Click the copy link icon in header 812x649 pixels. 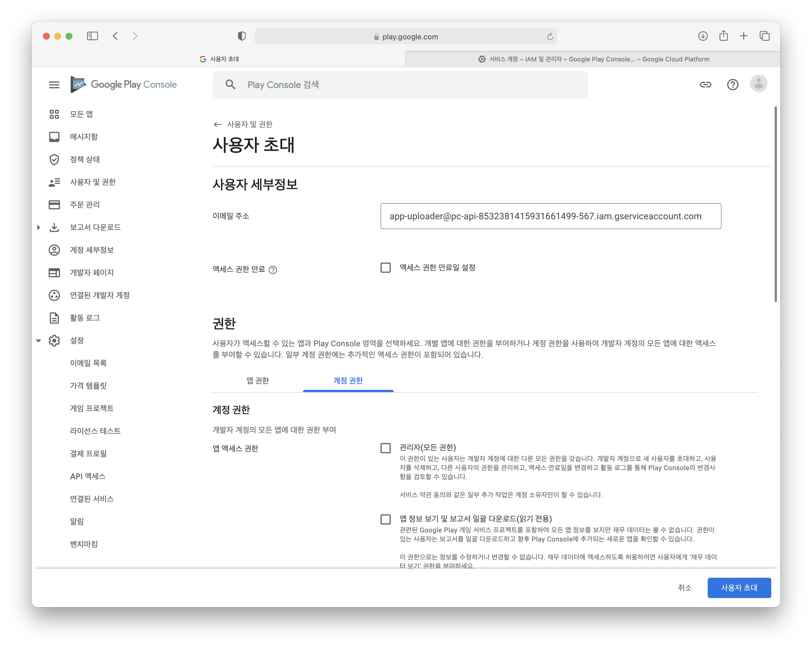(705, 85)
